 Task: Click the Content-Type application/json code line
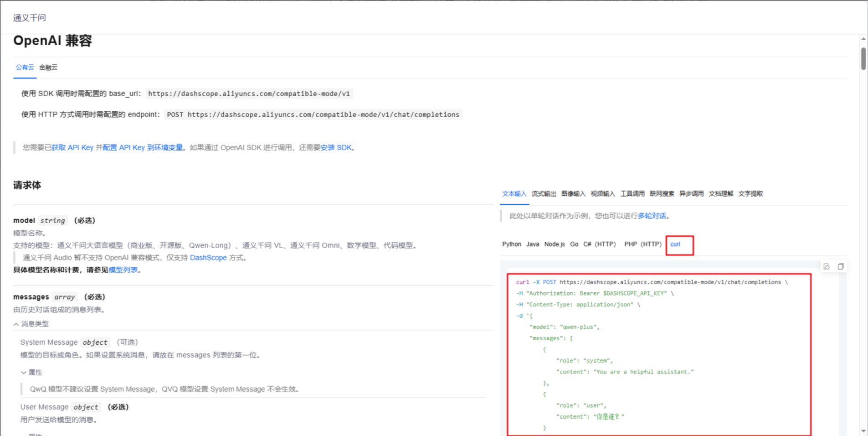point(578,305)
